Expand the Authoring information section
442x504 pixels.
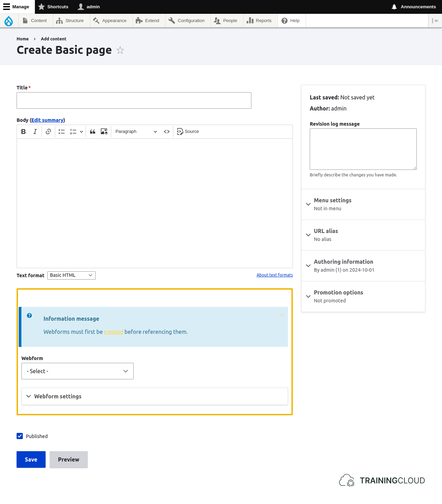click(363, 266)
